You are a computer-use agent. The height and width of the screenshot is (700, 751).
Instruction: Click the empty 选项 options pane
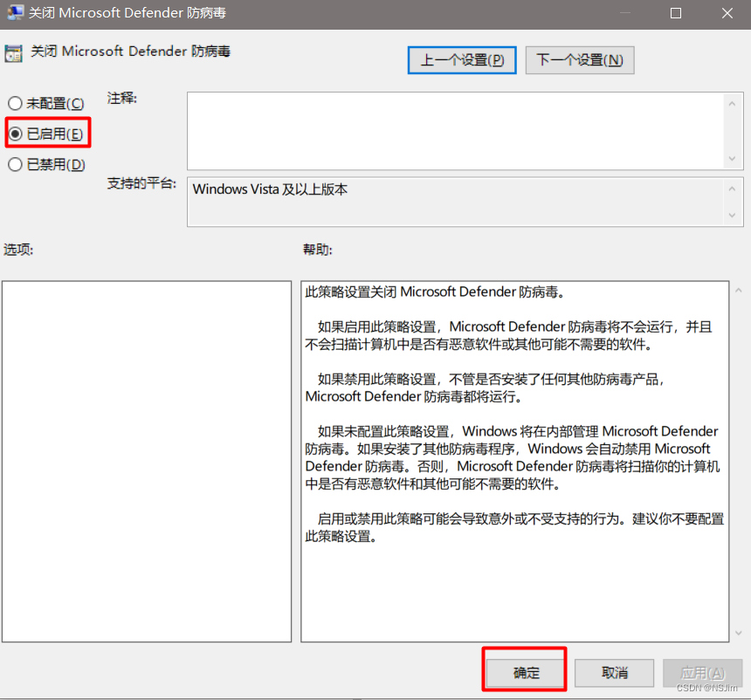(147, 462)
